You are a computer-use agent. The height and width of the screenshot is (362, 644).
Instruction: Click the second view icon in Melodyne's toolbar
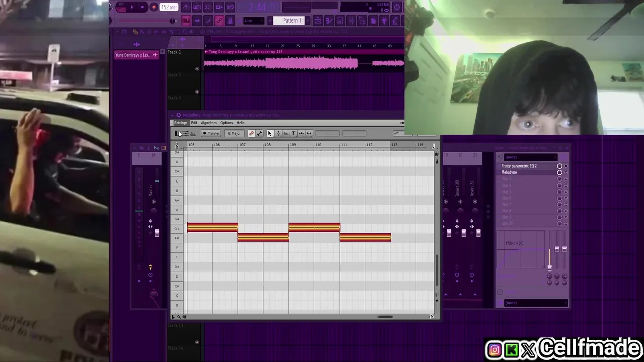[185, 133]
